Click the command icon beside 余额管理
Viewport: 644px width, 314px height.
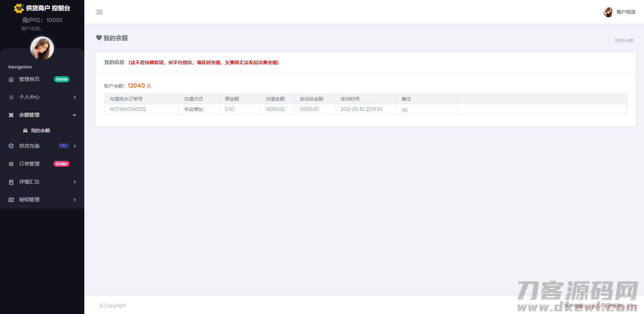tap(11, 115)
